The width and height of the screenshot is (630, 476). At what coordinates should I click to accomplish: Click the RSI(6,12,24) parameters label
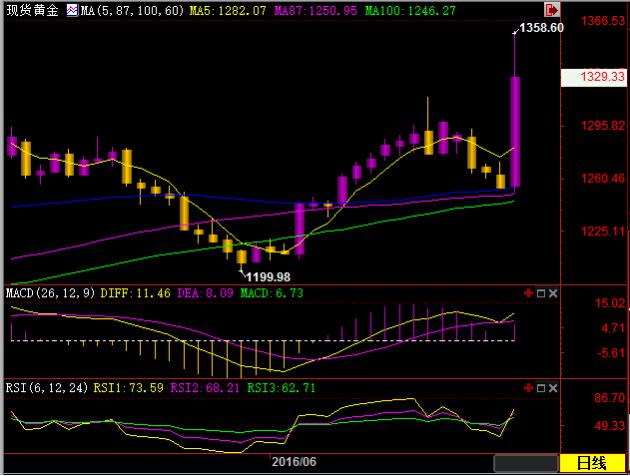click(47, 388)
